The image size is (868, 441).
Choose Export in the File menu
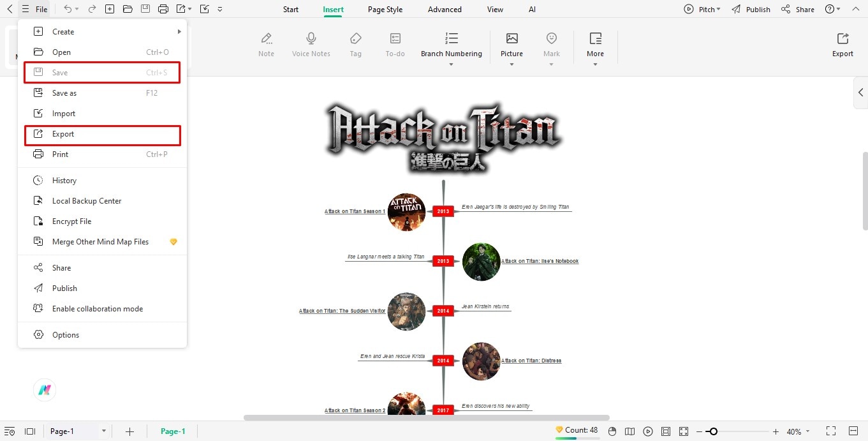pos(102,134)
